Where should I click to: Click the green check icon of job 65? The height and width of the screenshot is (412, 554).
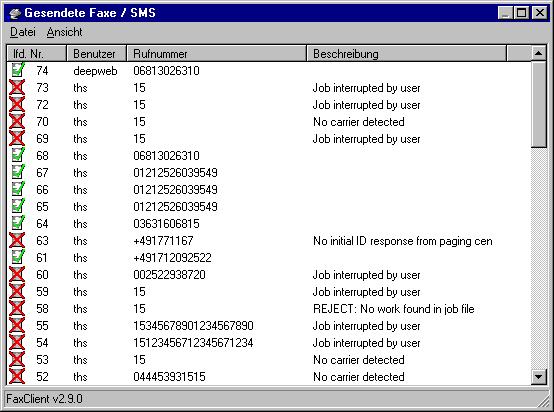pyautogui.click(x=18, y=206)
